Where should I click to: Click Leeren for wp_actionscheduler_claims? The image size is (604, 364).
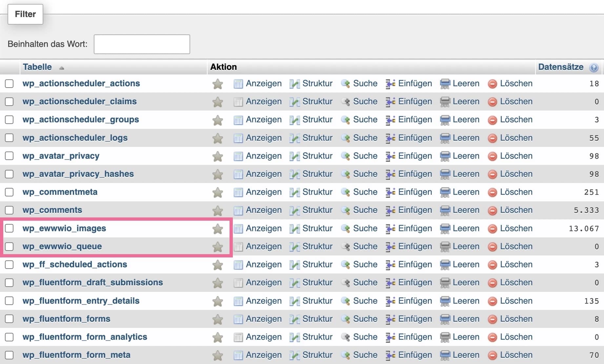point(466,101)
